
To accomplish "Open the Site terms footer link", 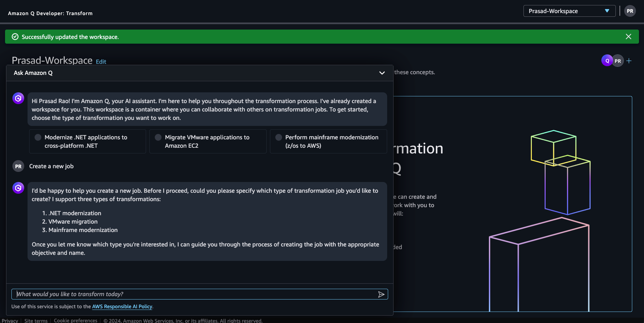I will click(x=36, y=321).
